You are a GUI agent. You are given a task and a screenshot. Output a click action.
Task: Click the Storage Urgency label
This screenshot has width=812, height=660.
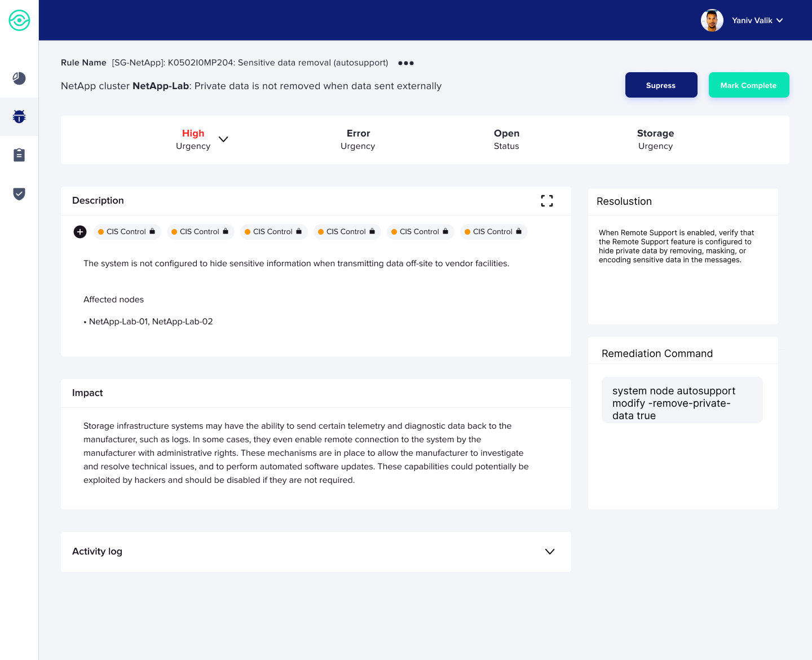click(655, 139)
